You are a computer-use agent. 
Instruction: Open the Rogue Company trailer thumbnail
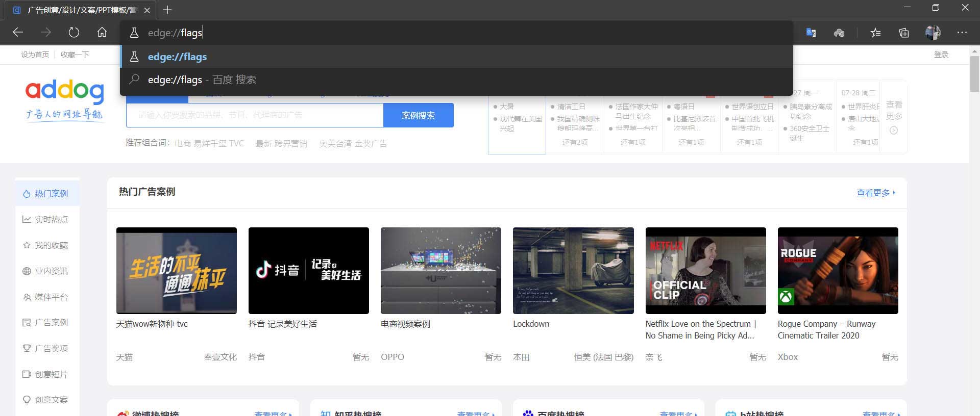click(838, 271)
